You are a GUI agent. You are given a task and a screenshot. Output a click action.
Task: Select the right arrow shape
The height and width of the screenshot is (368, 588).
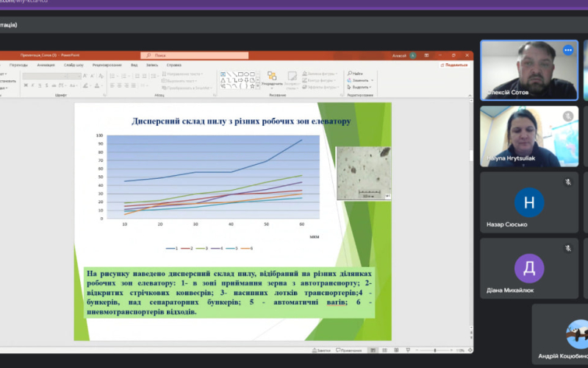[241, 80]
